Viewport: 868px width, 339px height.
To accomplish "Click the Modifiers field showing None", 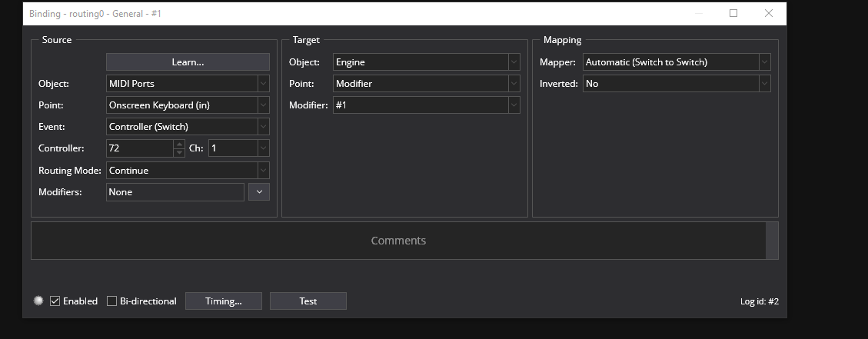I will [175, 192].
